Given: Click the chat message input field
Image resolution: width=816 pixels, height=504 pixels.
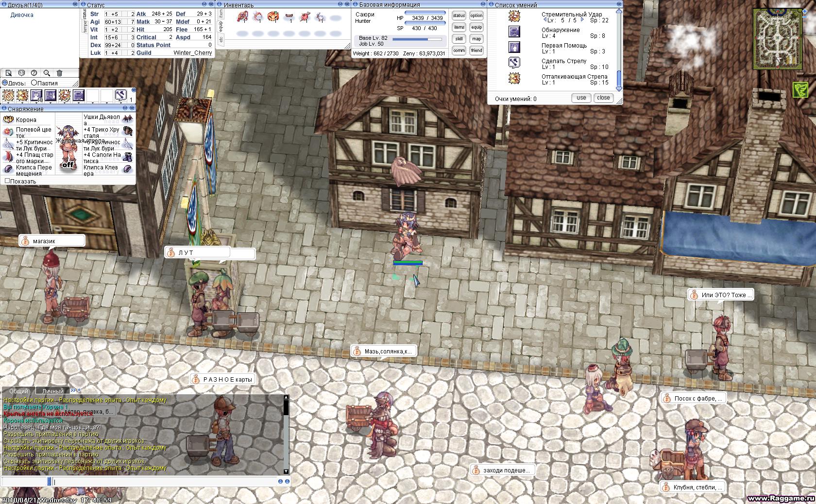Looking at the screenshot, I should point(165,482).
